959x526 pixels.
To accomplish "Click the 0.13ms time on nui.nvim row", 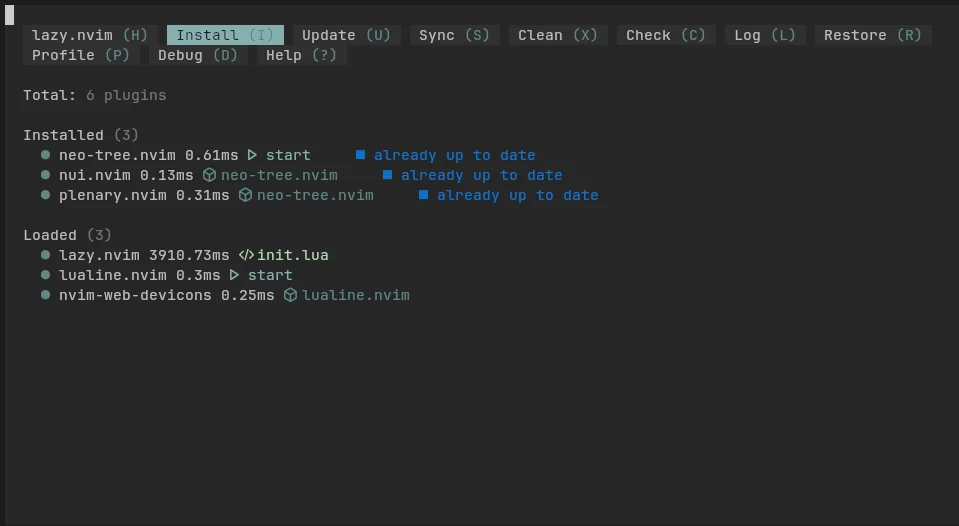I will [x=166, y=176].
